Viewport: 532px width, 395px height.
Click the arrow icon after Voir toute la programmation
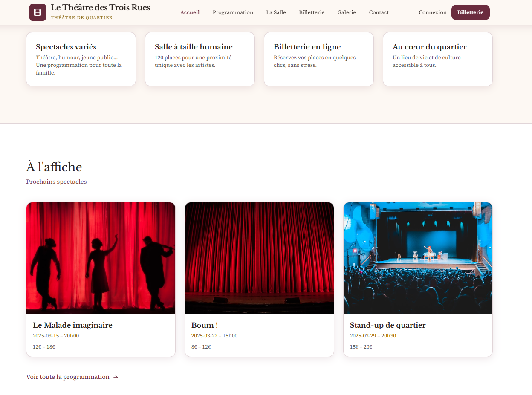(x=116, y=377)
